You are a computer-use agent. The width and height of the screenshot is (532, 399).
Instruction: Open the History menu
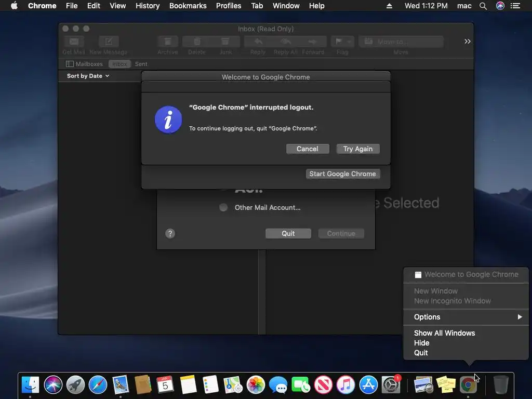tap(147, 6)
